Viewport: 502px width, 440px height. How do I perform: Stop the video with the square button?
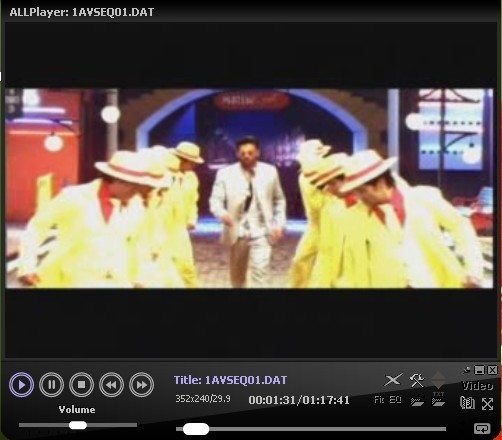coord(81,385)
